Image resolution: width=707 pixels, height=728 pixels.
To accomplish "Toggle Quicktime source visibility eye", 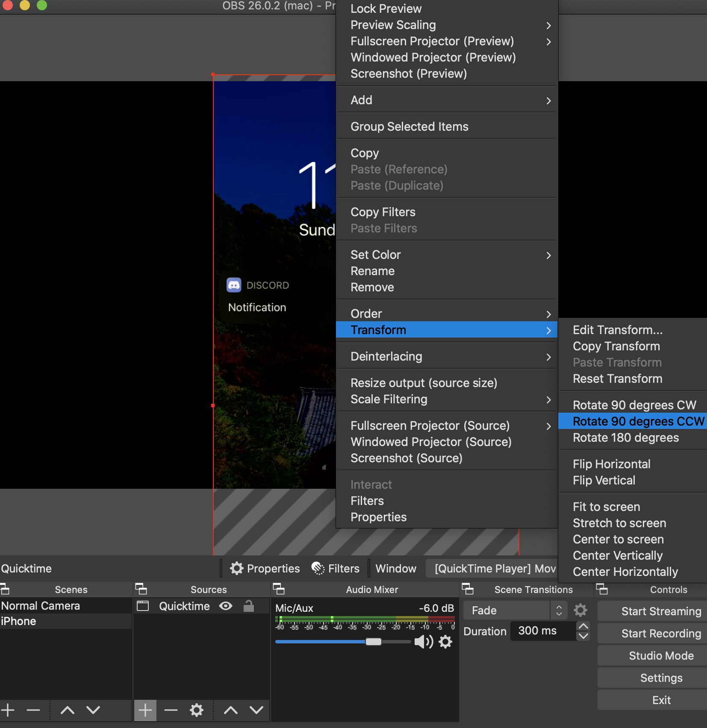I will [x=226, y=606].
